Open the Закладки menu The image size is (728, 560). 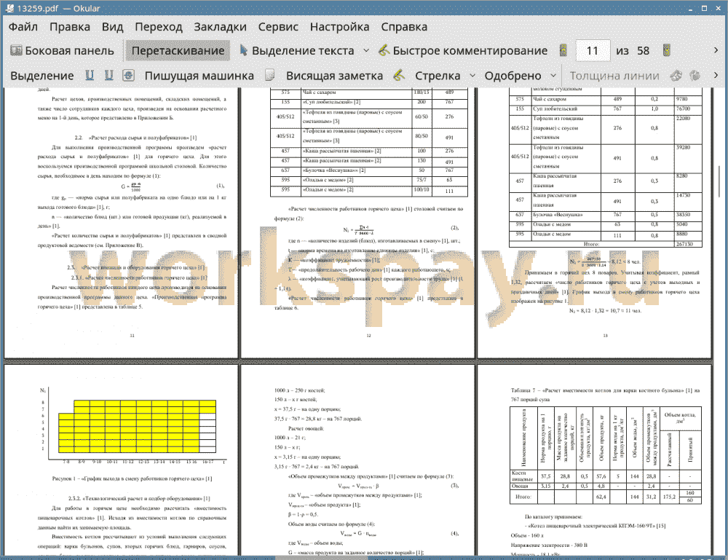tap(220, 27)
